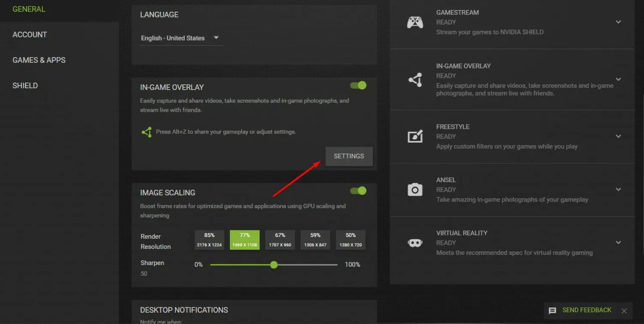Click the Desktop Notifications heading
This screenshot has height=324, width=644.
184,310
